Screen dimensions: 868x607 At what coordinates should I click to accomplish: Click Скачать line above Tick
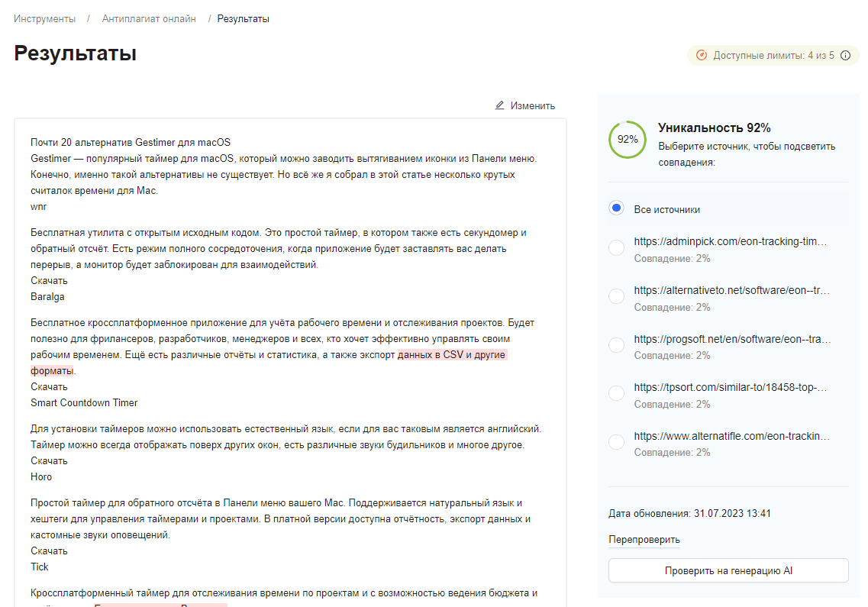click(x=49, y=551)
